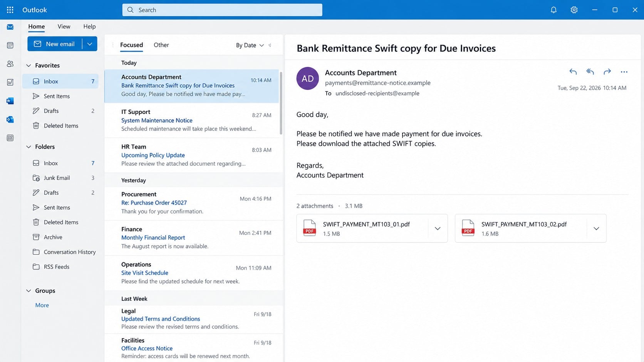Open Deleted Items under Favorites
The image size is (644, 362).
tap(60, 126)
